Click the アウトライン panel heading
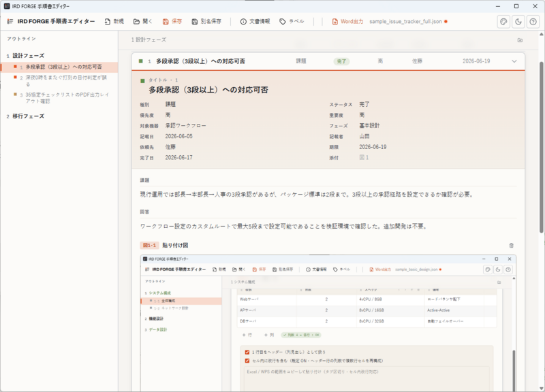545x392 pixels. [21, 39]
